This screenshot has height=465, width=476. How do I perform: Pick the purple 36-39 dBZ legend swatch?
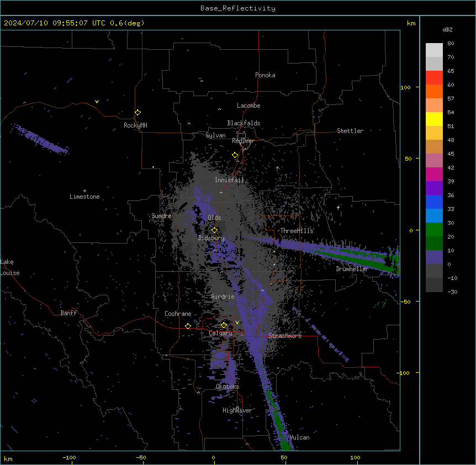point(434,188)
